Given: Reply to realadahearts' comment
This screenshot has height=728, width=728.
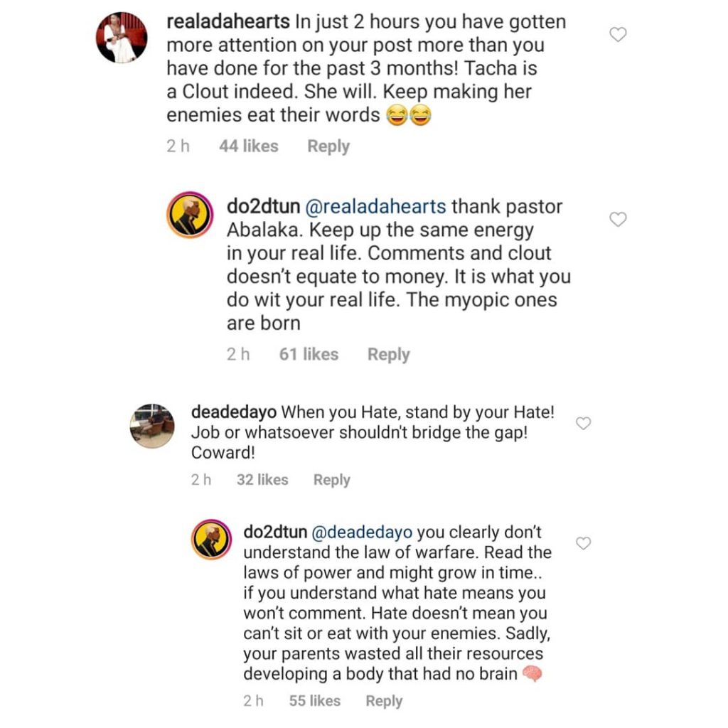Looking at the screenshot, I should 328,146.
